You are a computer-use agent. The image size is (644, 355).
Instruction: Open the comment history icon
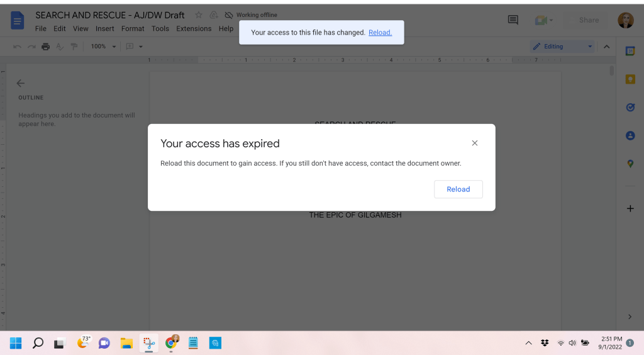[513, 20]
